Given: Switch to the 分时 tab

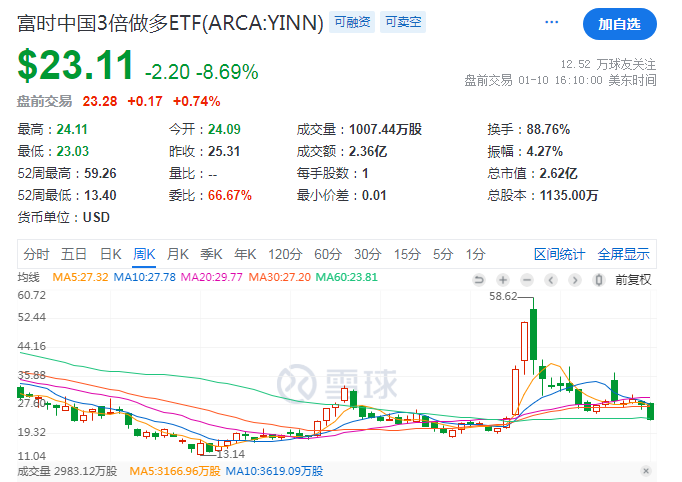Looking at the screenshot, I should [x=36, y=254].
